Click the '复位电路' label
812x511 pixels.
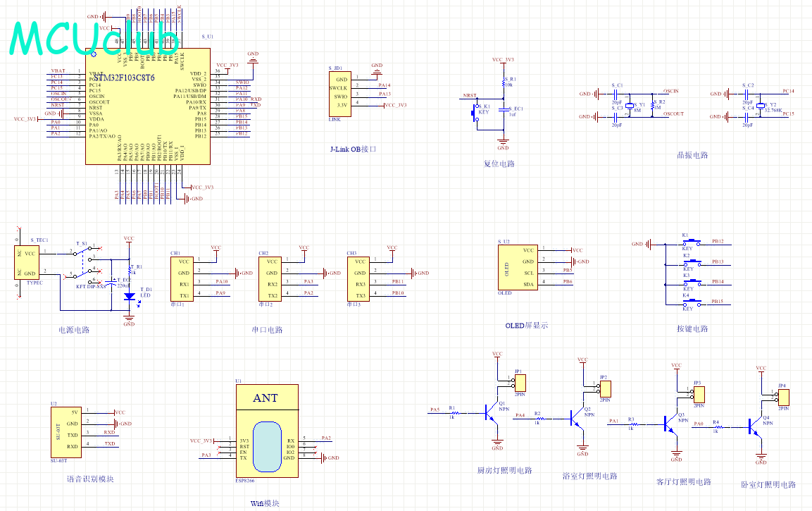point(499,164)
